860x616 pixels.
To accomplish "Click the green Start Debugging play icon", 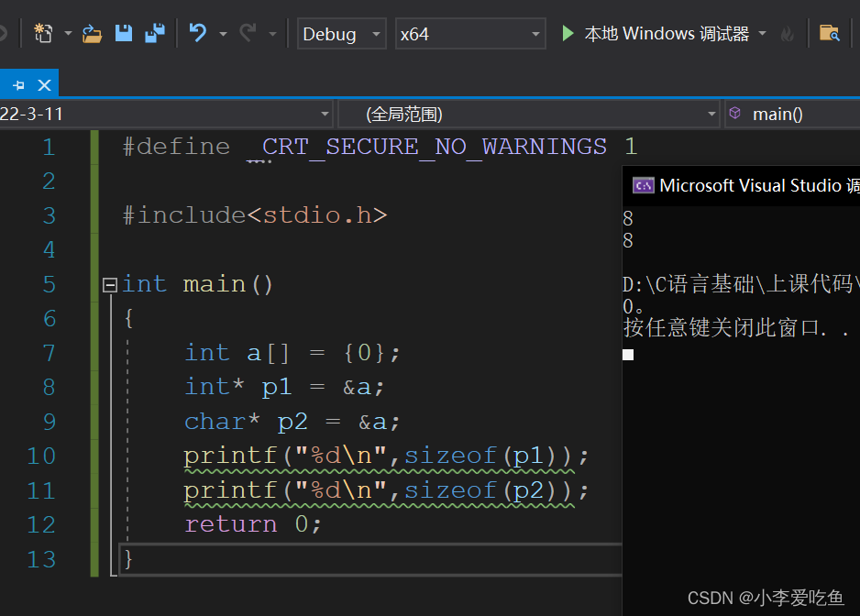I will 568,34.
